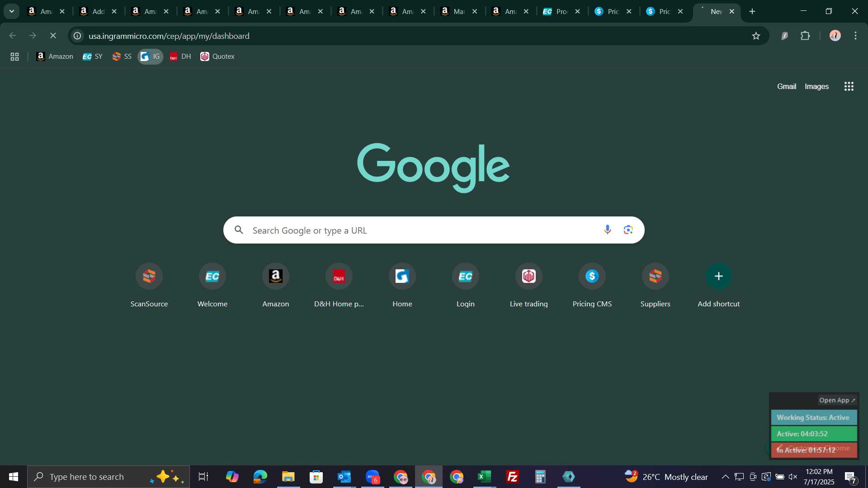Bookmark this page with star icon
Screen dimensions: 868x488
756,36
